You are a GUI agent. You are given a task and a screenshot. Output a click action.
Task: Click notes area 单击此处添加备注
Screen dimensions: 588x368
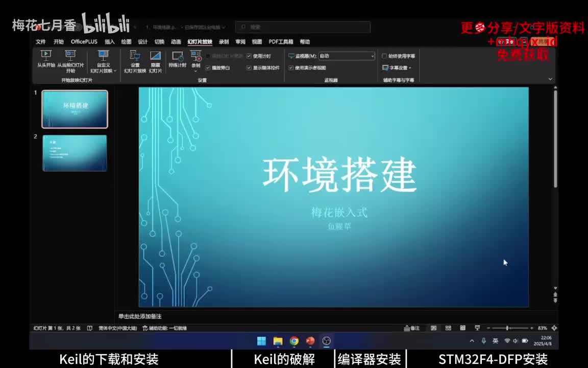coord(140,316)
